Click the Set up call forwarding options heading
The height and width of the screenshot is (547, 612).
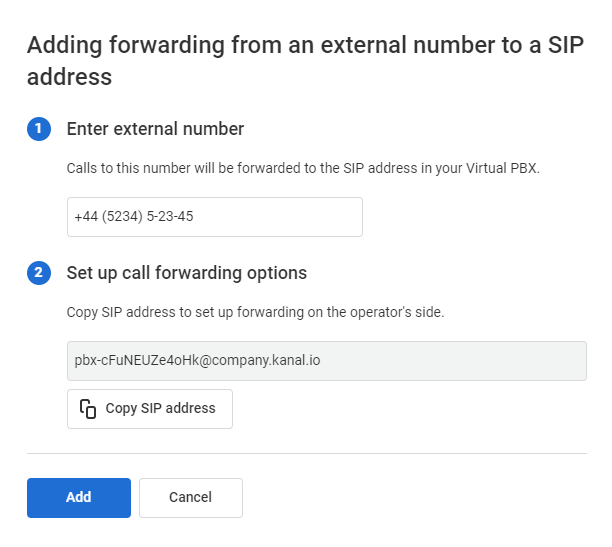pos(187,273)
